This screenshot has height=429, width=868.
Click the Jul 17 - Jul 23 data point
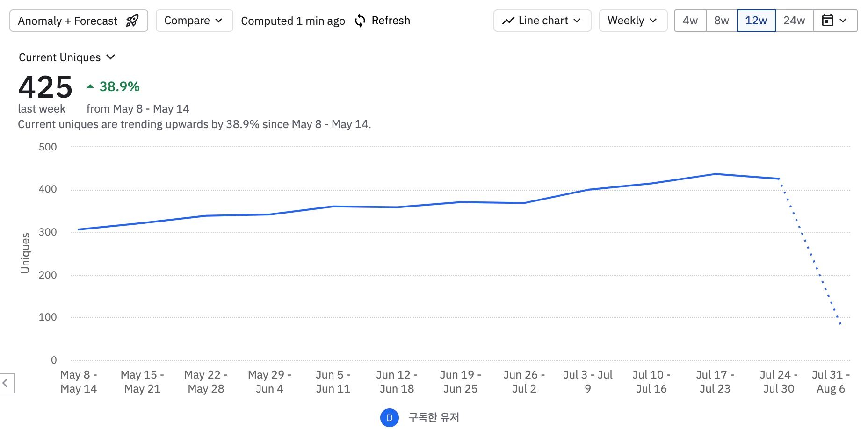pos(715,174)
